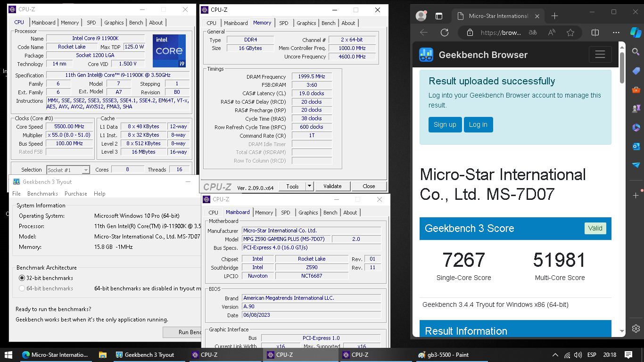Click the Edge address bar URL
Image resolution: width=644 pixels, height=362 pixels.
501,33
